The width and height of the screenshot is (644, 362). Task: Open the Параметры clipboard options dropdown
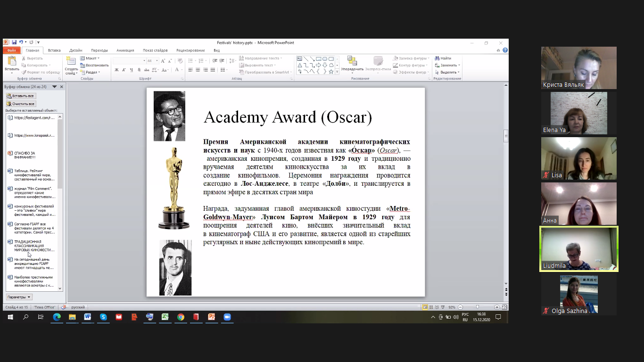click(x=19, y=297)
